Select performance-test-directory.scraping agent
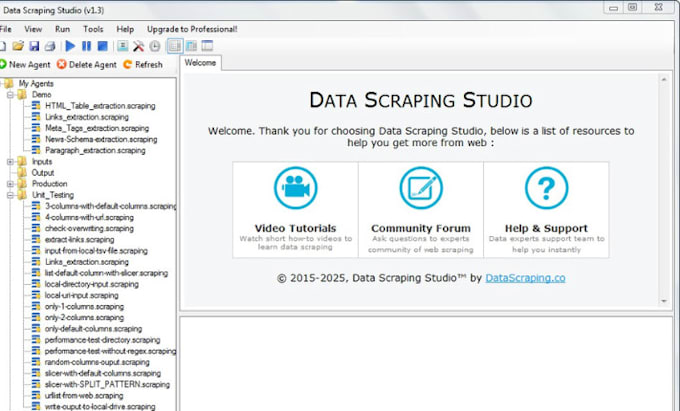This screenshot has width=680, height=411. pos(103,340)
